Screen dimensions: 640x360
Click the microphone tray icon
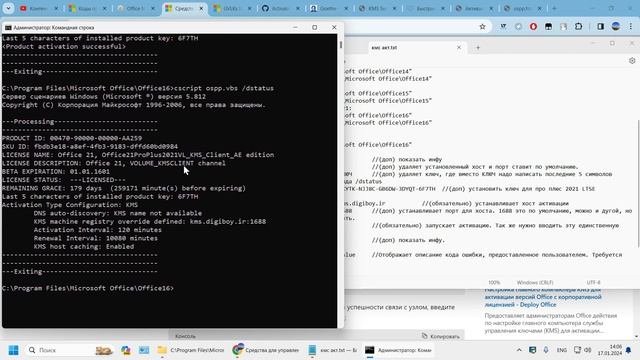(x=546, y=350)
